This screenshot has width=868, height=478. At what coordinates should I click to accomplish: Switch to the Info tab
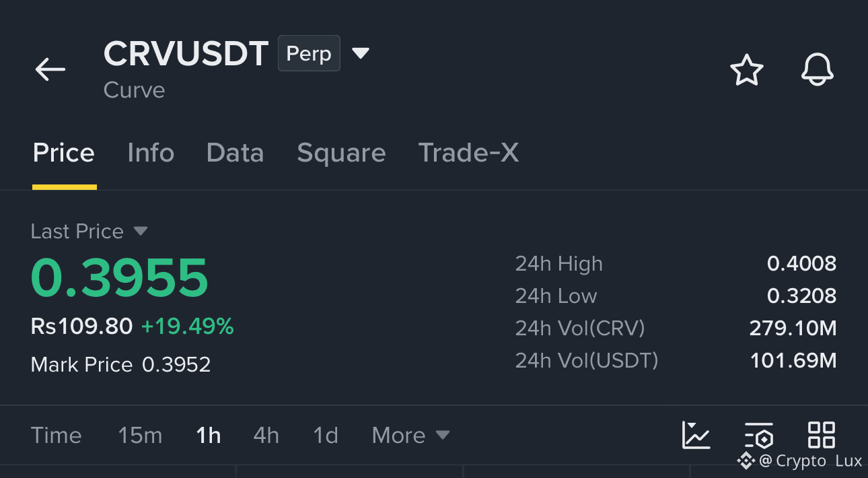(151, 153)
